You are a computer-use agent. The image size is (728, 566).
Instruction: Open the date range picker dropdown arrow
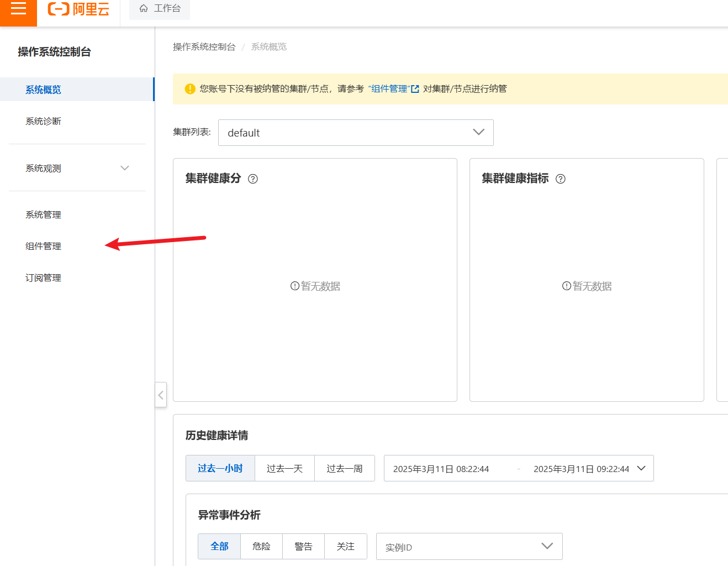[x=641, y=468]
